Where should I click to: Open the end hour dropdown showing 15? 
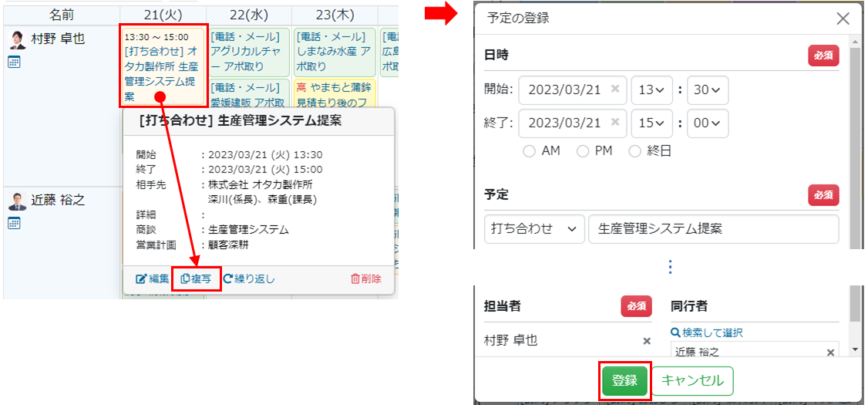point(651,123)
